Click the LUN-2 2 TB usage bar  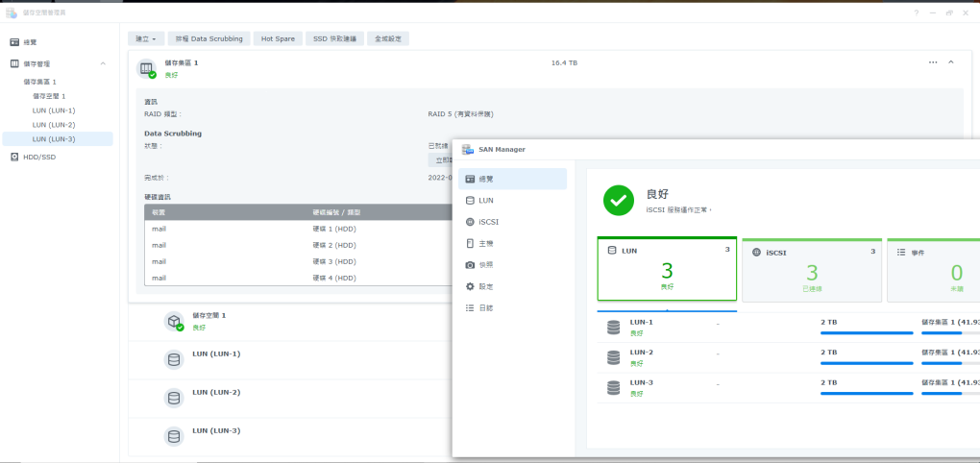pos(867,363)
